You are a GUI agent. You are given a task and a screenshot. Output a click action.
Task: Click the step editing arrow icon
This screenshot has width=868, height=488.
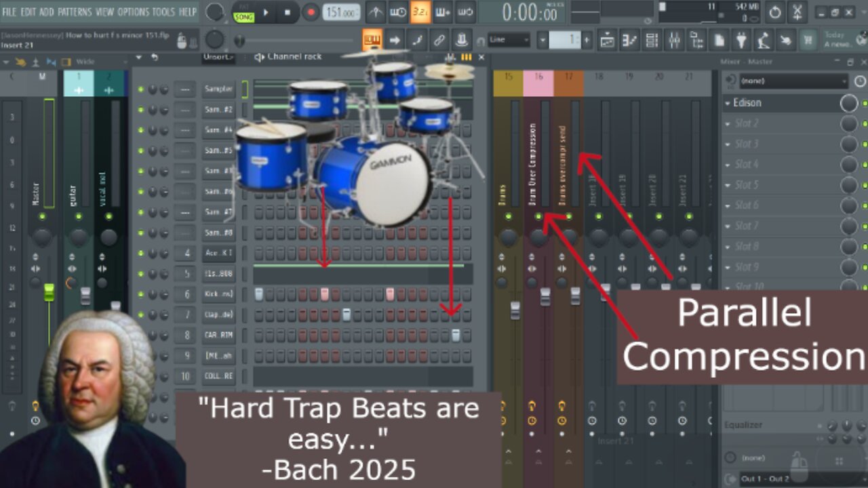[x=395, y=39]
